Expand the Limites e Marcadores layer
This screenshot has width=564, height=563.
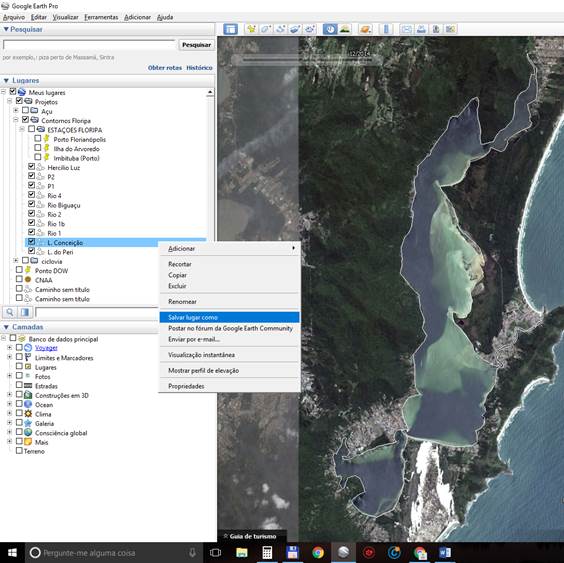pos(10,357)
